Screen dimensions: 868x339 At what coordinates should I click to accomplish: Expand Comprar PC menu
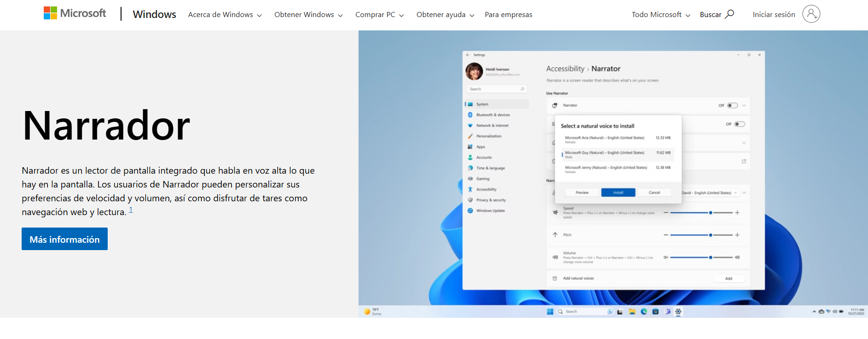[x=379, y=15]
